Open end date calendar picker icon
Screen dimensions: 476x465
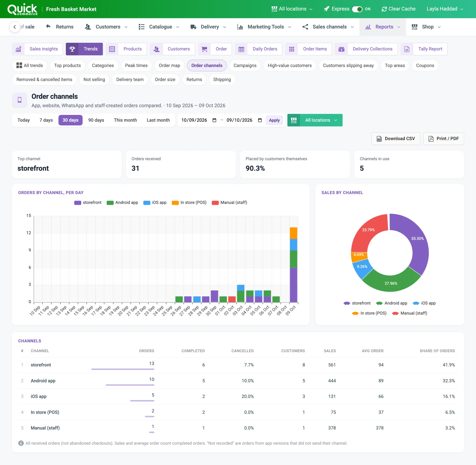(x=260, y=120)
